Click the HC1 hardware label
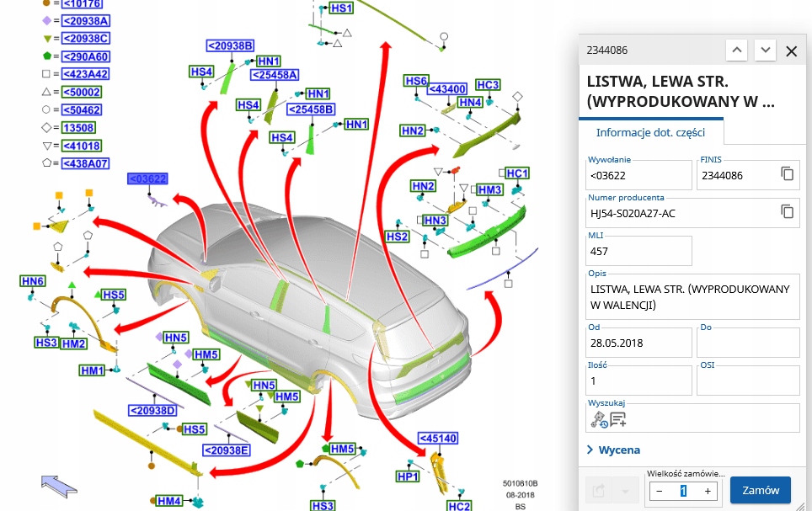812x511 pixels. 517,173
